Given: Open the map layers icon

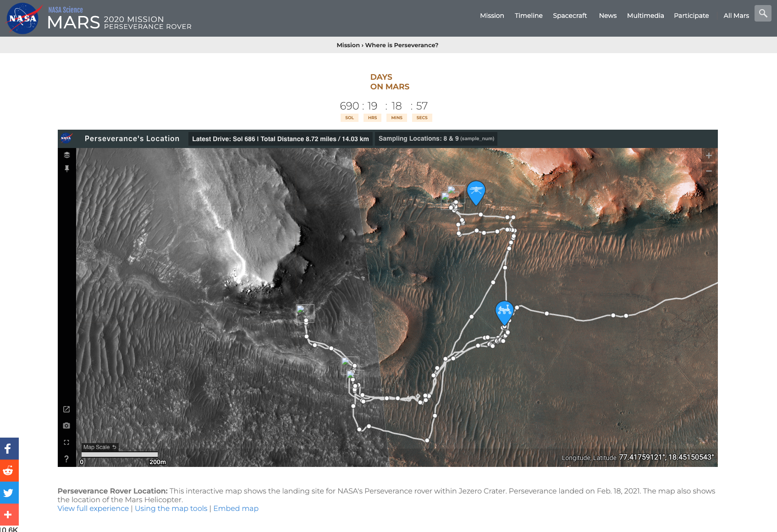Looking at the screenshot, I should (67, 155).
